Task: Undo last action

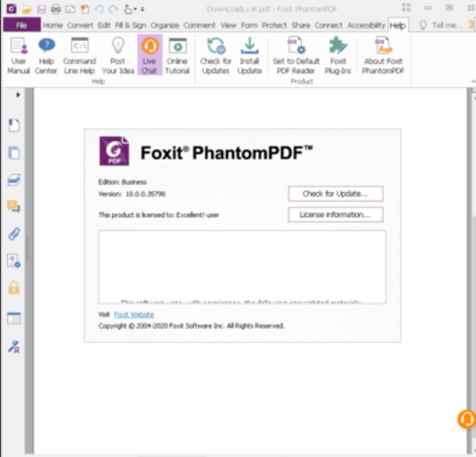Action: [99, 9]
